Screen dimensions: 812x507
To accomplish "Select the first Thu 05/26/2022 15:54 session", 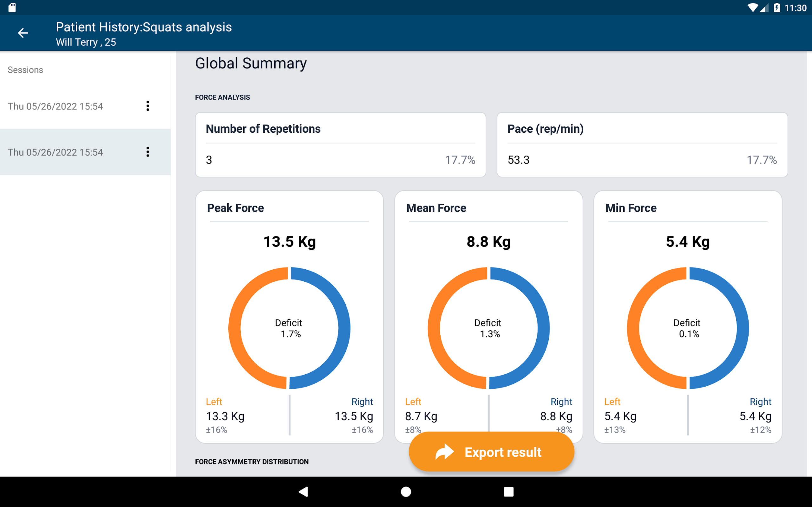I will click(x=56, y=106).
